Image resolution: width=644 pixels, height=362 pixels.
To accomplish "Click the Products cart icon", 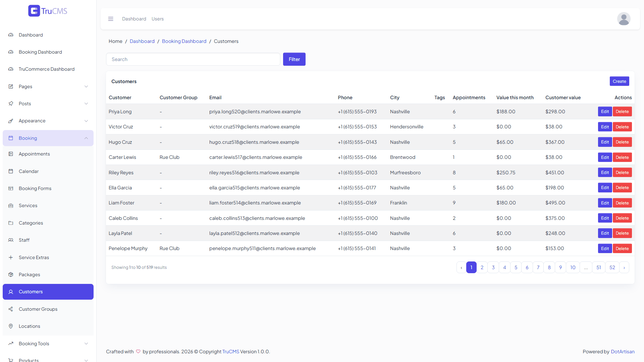I will [11, 360].
